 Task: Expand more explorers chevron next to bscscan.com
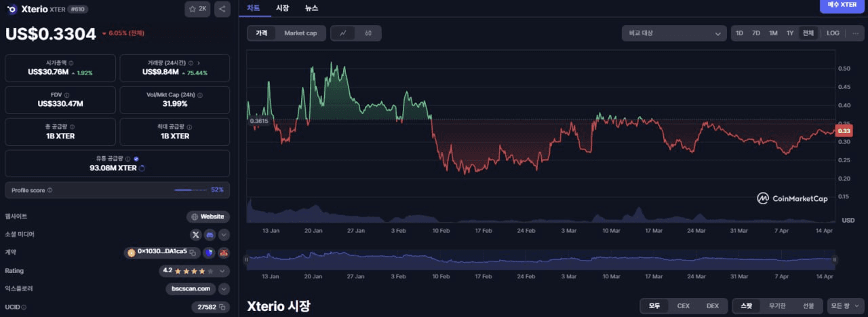pyautogui.click(x=224, y=289)
